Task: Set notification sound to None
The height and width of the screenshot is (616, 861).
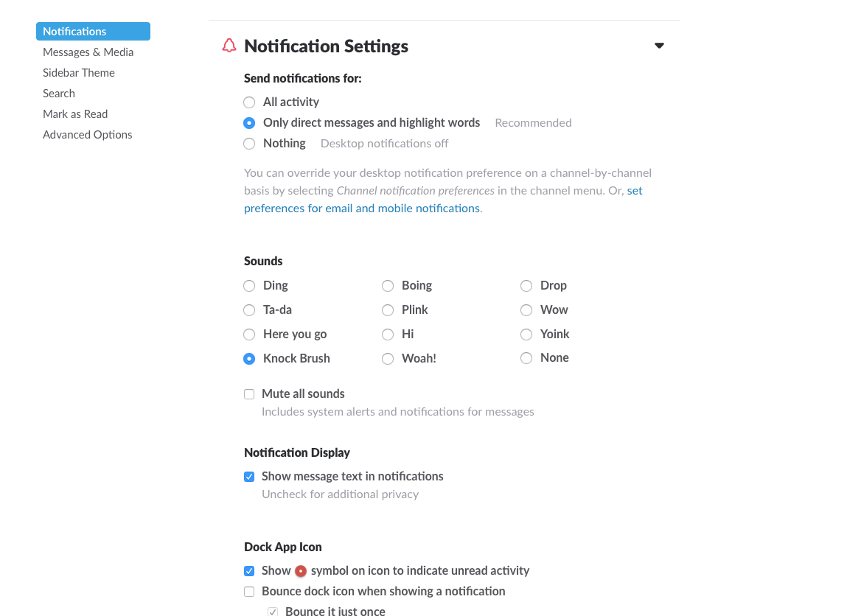Action: coord(526,359)
